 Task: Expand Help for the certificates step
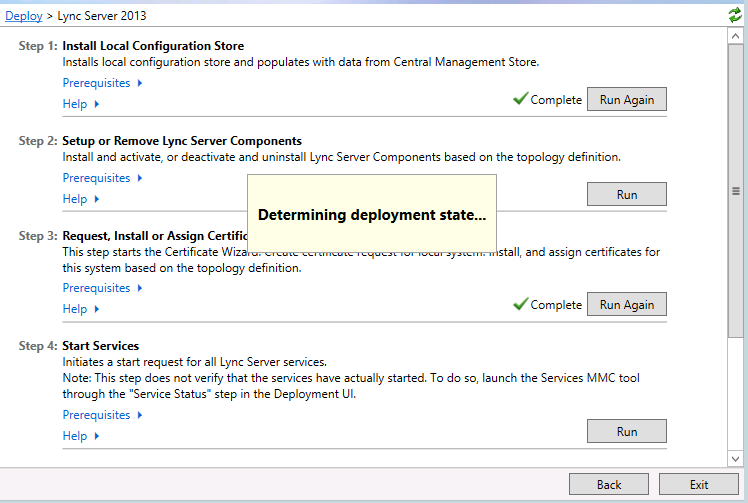[81, 309]
